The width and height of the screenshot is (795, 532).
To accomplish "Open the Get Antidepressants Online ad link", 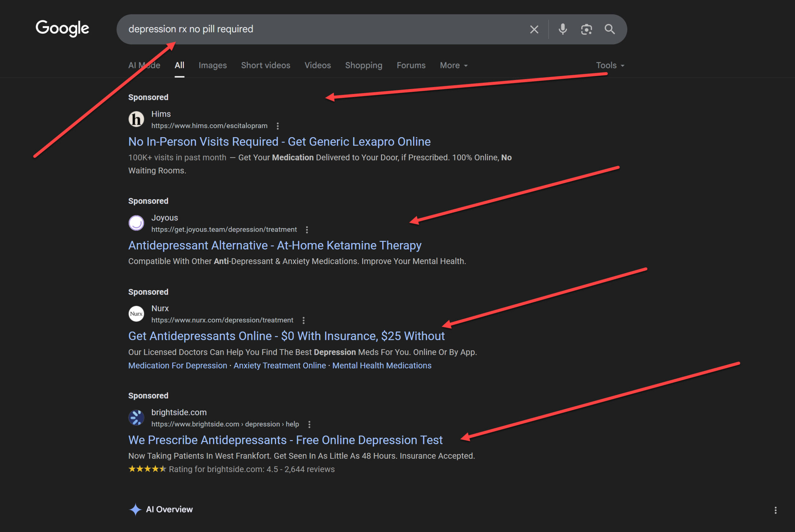I will point(287,336).
